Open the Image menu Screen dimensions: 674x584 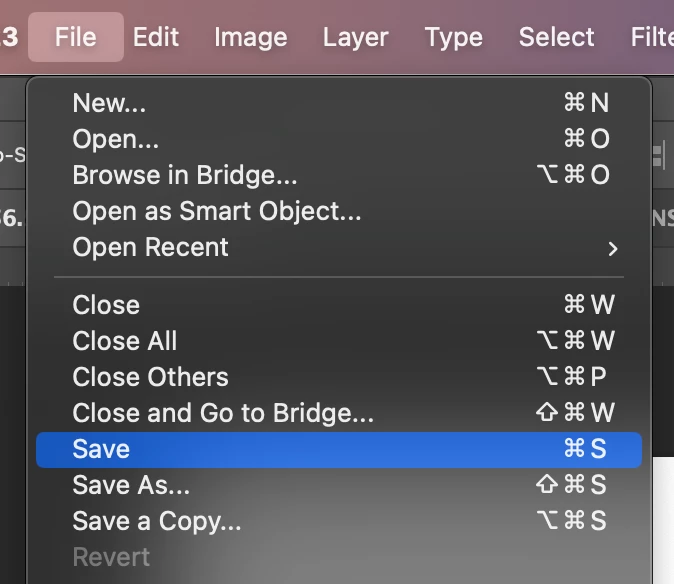click(250, 38)
